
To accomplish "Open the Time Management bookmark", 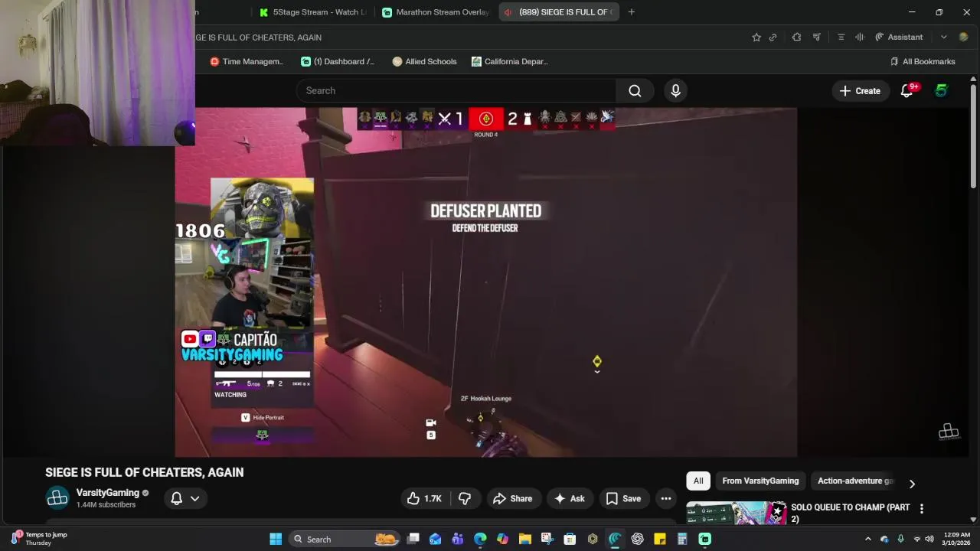I will tap(247, 61).
